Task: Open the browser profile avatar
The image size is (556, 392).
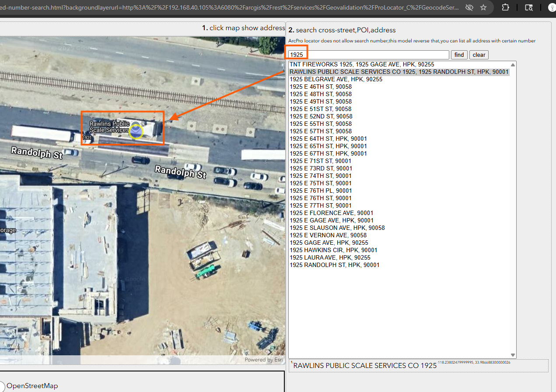Action: click(x=552, y=7)
